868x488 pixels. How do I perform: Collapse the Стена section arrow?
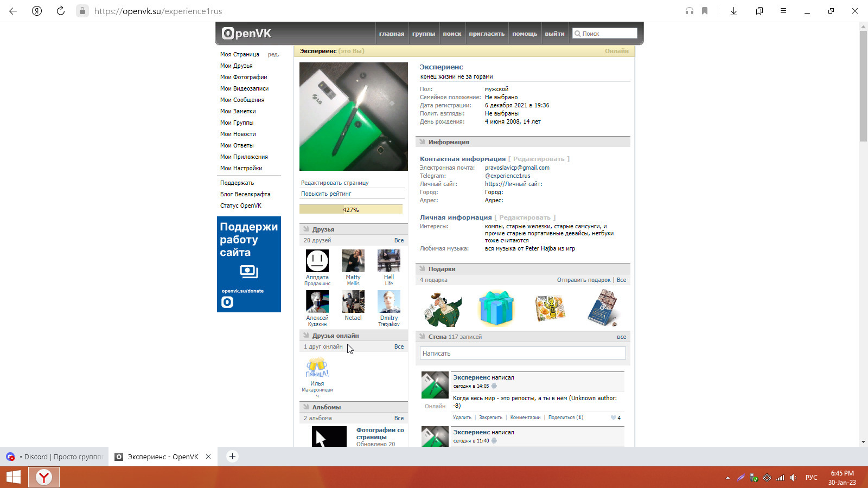pyautogui.click(x=422, y=337)
